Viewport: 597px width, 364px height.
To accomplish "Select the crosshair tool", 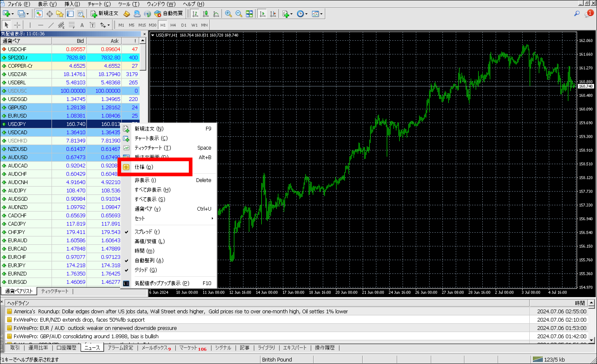I will click(x=17, y=25).
